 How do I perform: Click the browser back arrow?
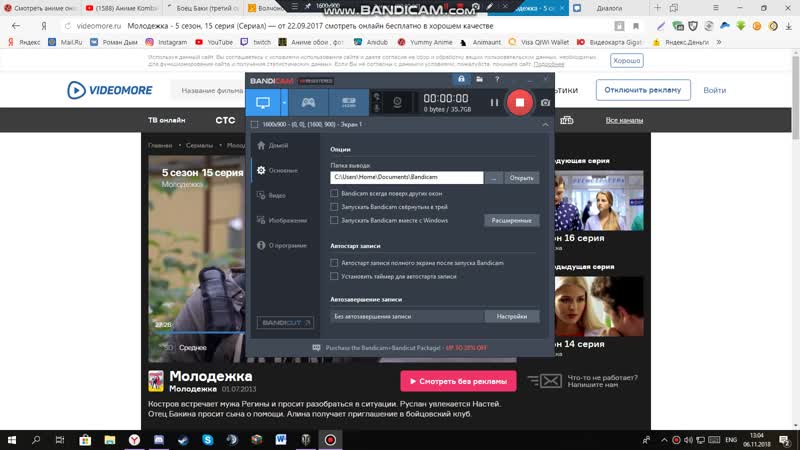point(16,26)
